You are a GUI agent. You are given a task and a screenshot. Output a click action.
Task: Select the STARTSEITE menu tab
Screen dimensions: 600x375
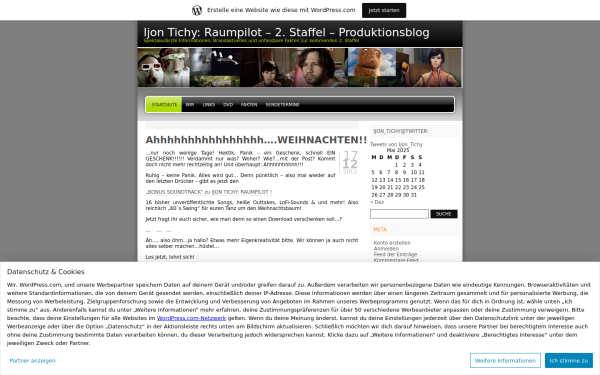[x=164, y=105]
